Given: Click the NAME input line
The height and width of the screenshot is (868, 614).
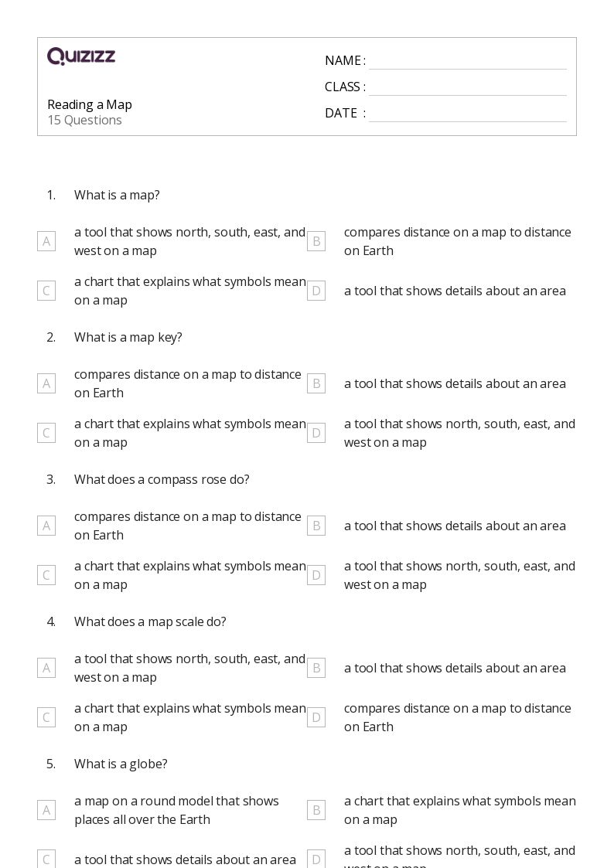Looking at the screenshot, I should (x=467, y=61).
